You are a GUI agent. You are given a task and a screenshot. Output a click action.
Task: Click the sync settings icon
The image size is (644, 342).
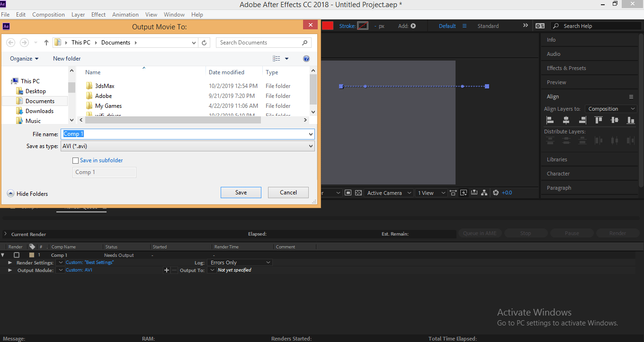540,26
